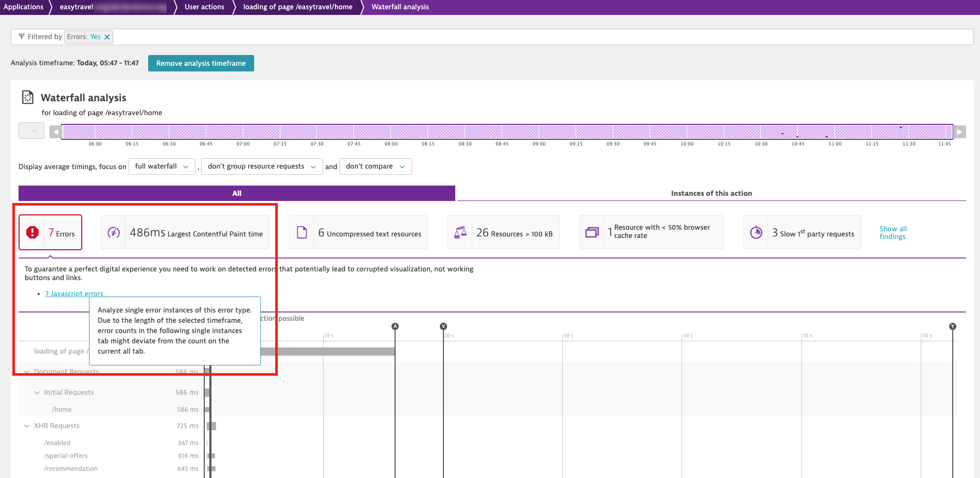Viewport: 980px width, 478px height.
Task: Click the Waterfall analysis breadcrumb
Action: 400,7
